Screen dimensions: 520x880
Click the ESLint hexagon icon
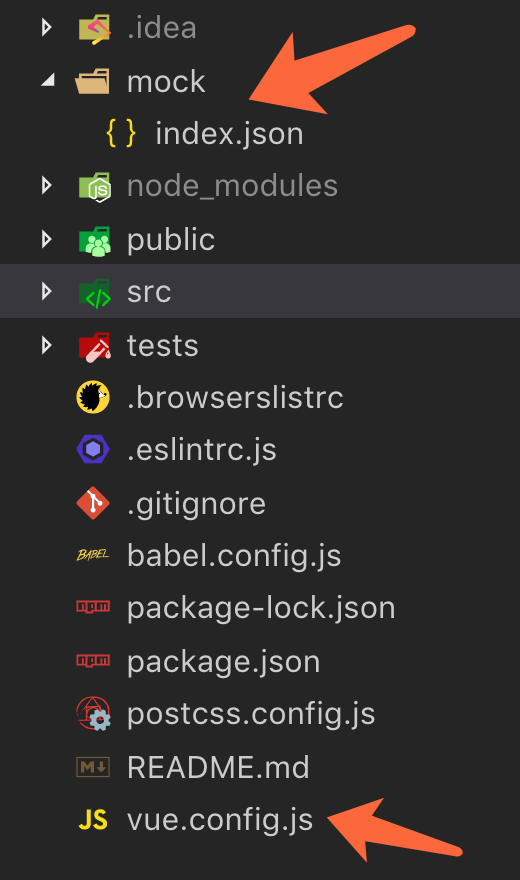(x=93, y=450)
